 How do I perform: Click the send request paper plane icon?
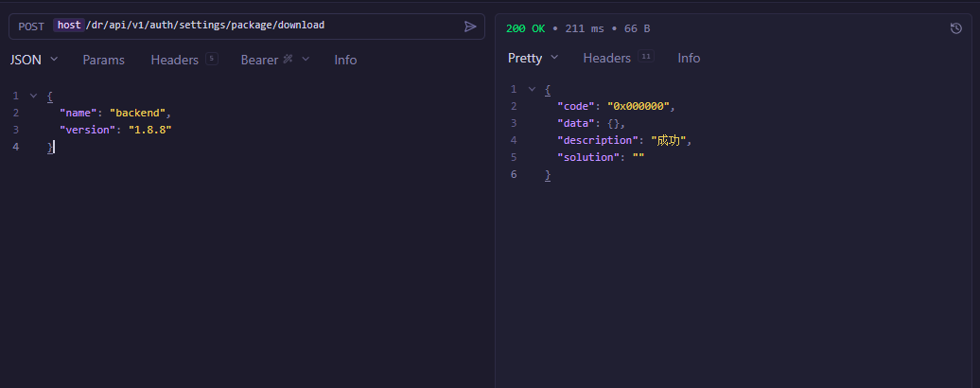point(470,26)
